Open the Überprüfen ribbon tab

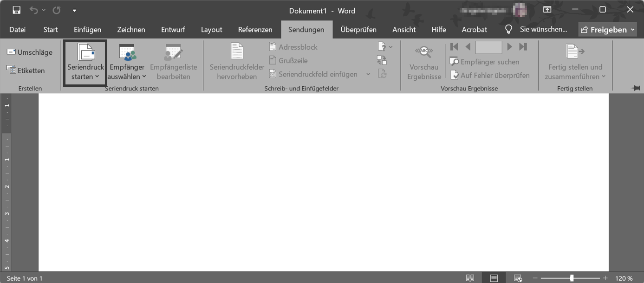pyautogui.click(x=358, y=29)
